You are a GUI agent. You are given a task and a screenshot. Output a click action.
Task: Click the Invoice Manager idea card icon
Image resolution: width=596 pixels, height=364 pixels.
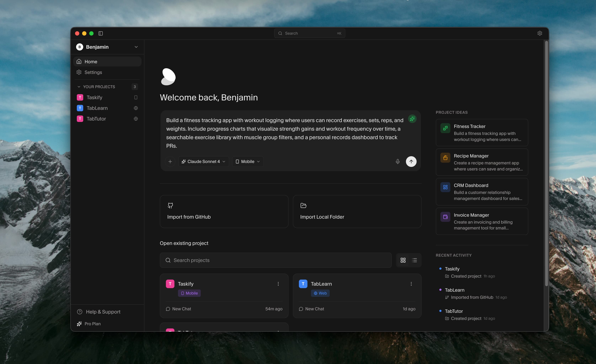[x=445, y=217]
